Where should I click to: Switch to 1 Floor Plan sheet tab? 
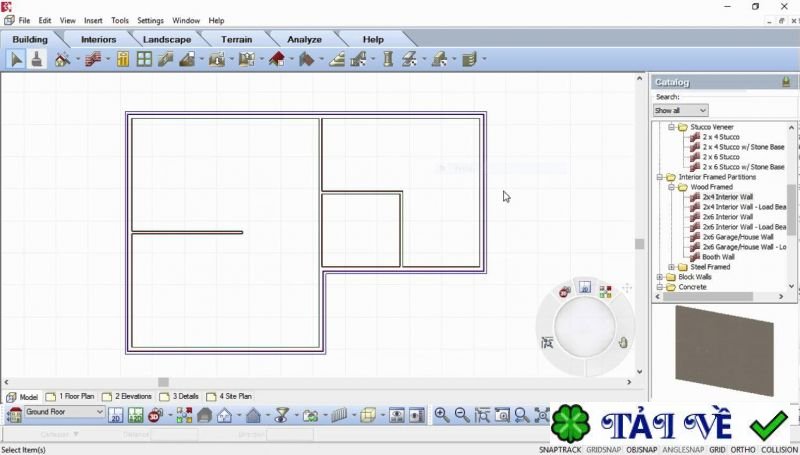(x=70, y=396)
